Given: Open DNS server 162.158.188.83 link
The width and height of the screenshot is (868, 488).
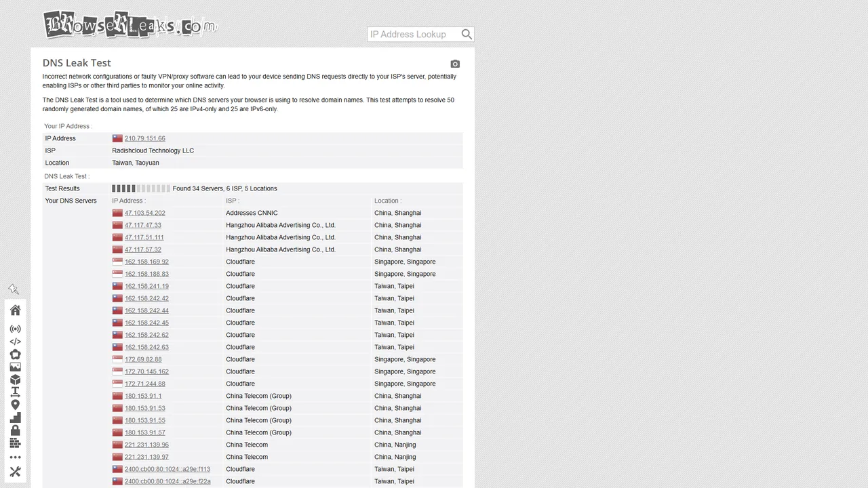Looking at the screenshot, I should [x=146, y=274].
